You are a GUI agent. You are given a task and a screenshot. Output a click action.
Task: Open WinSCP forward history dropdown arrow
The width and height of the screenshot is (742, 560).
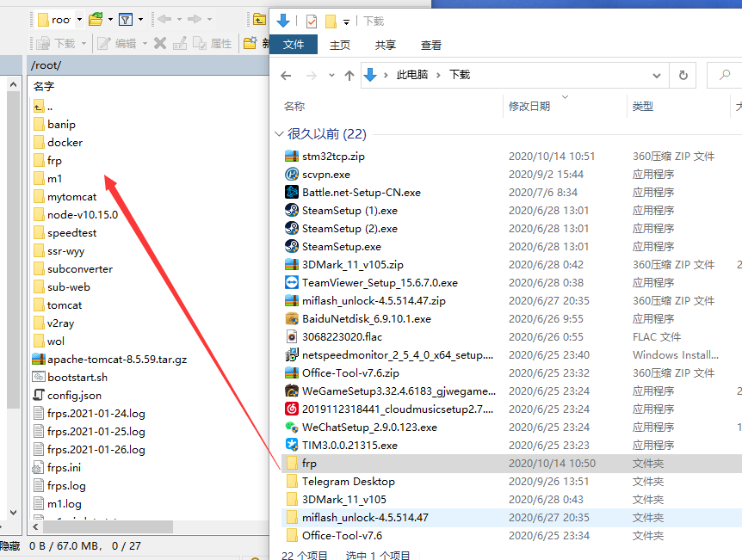(x=209, y=20)
